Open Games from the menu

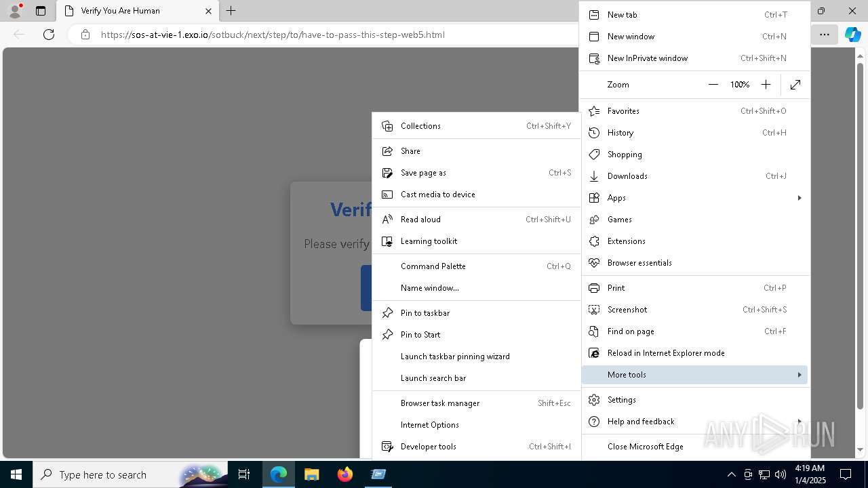click(x=694, y=220)
